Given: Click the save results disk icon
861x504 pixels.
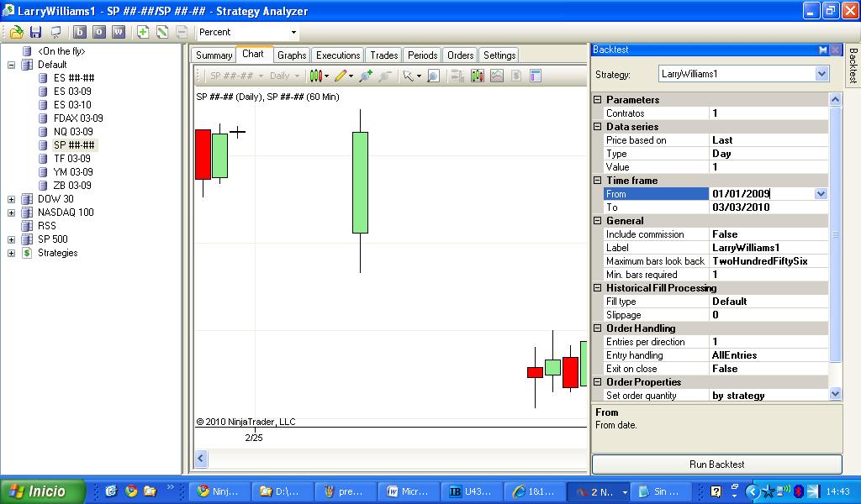Looking at the screenshot, I should (x=35, y=32).
